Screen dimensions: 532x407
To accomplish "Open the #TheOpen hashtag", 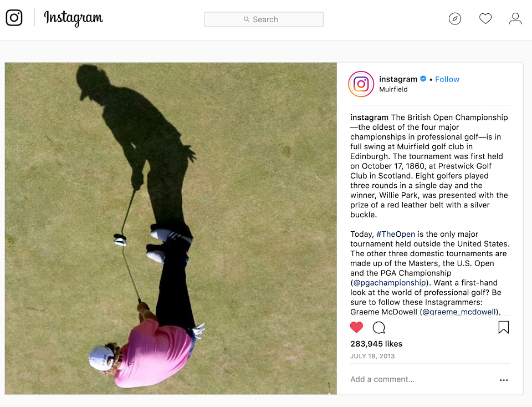I will click(x=396, y=234).
